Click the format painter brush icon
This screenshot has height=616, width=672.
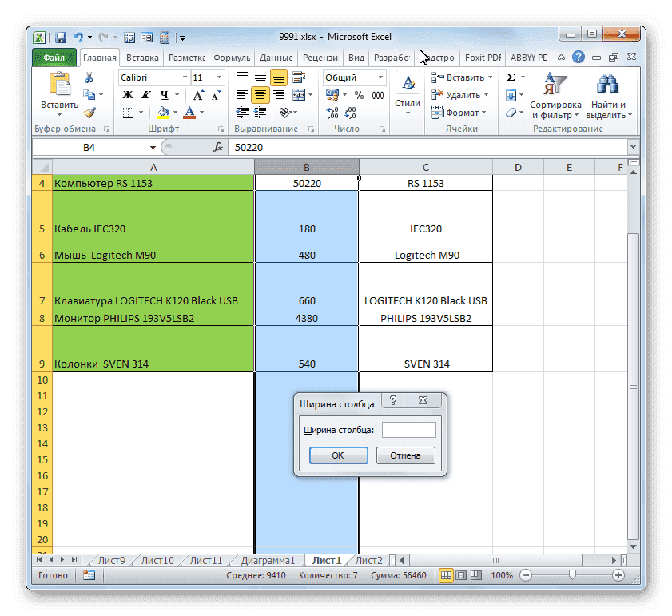tap(89, 112)
